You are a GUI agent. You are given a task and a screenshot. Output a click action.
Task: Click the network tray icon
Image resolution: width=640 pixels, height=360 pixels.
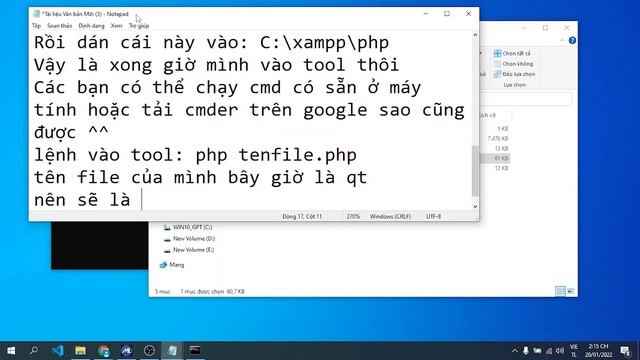(x=549, y=351)
